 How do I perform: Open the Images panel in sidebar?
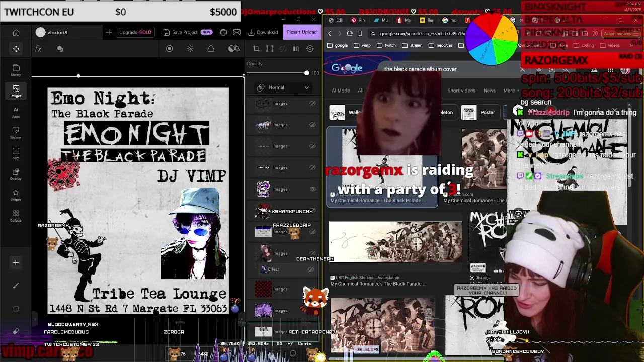[x=16, y=91]
